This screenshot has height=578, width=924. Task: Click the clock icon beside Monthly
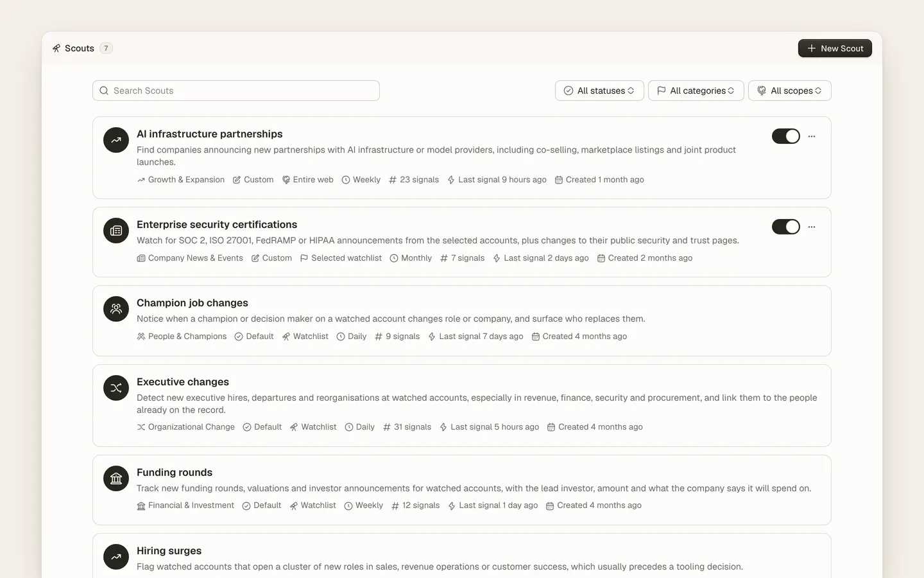click(394, 258)
